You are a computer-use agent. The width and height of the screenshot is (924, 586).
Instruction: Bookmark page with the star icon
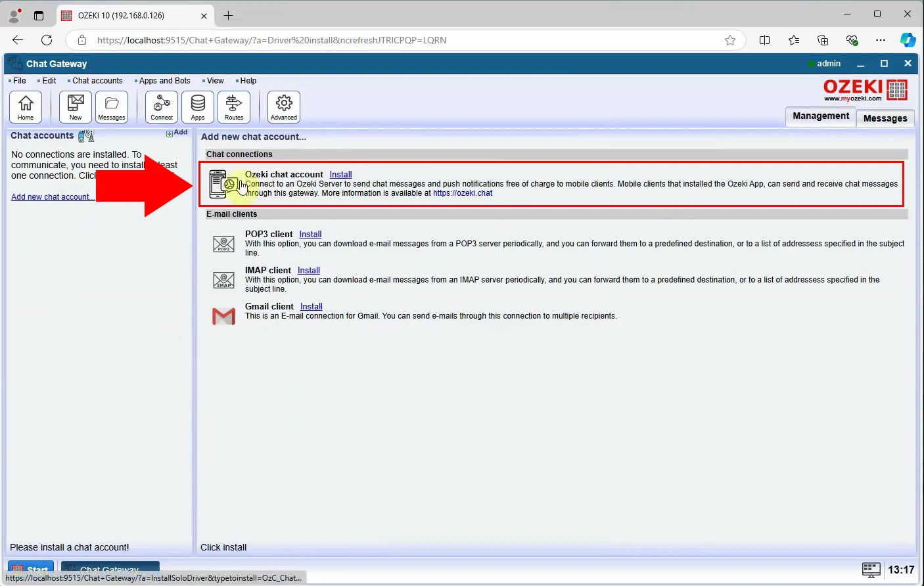click(730, 40)
